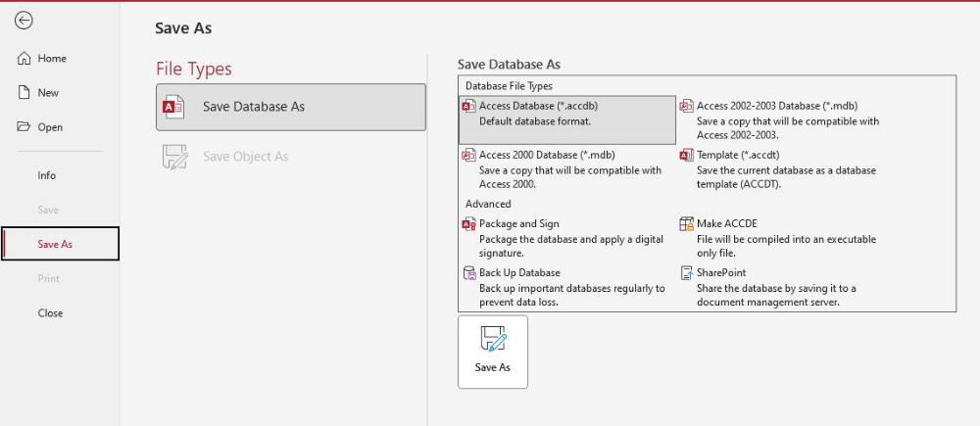Select Make ACCDE description text

point(786,246)
